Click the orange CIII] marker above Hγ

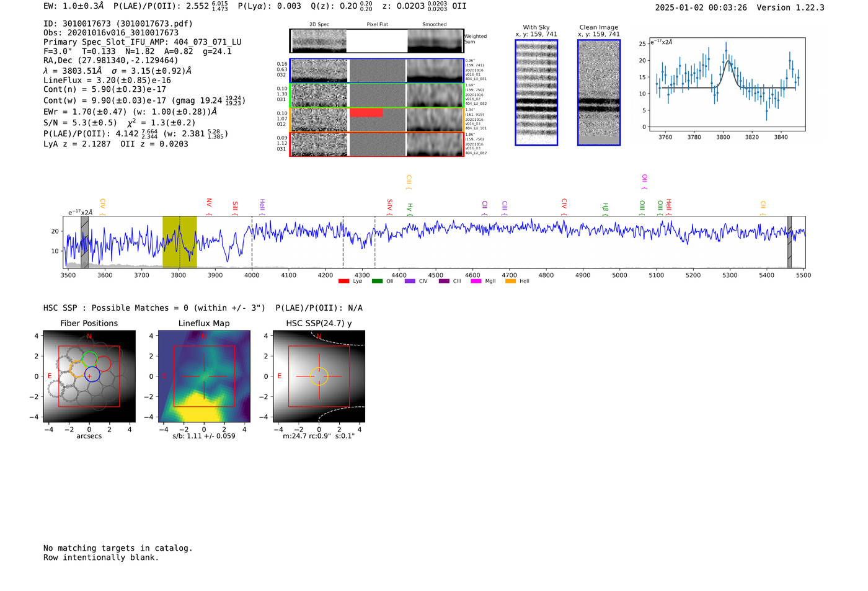[409, 182]
